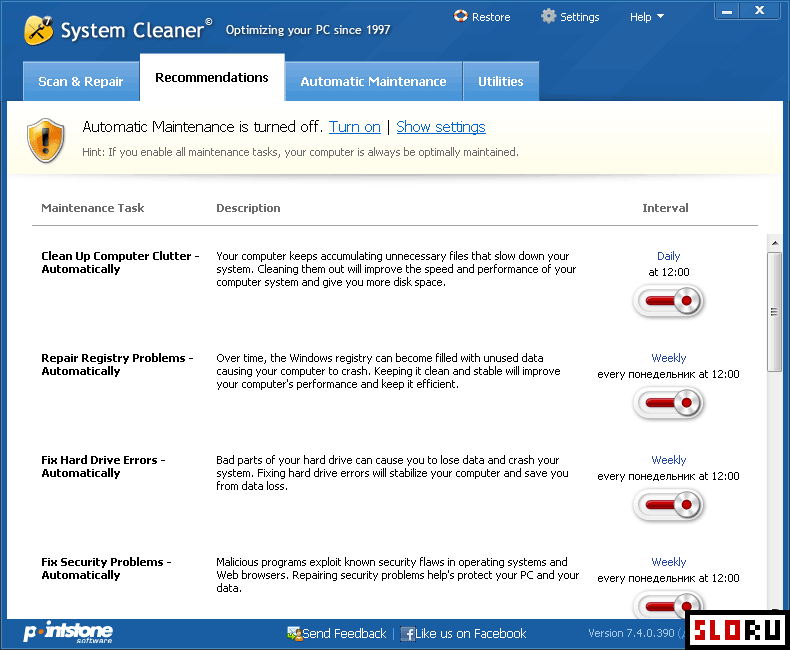Change Daily interval for clutter cleanup
The image size is (790, 650).
click(668, 256)
